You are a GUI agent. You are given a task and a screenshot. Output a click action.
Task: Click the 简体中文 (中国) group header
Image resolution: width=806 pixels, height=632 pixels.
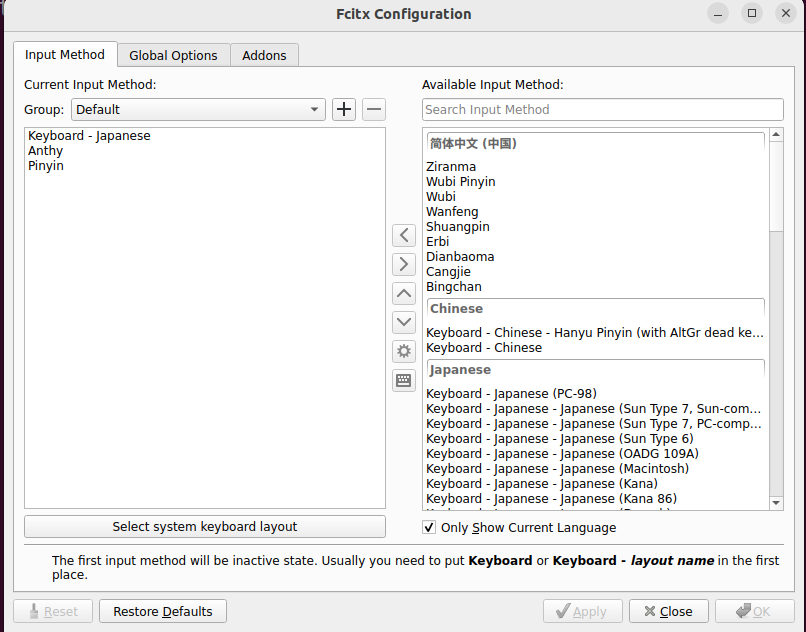click(596, 144)
